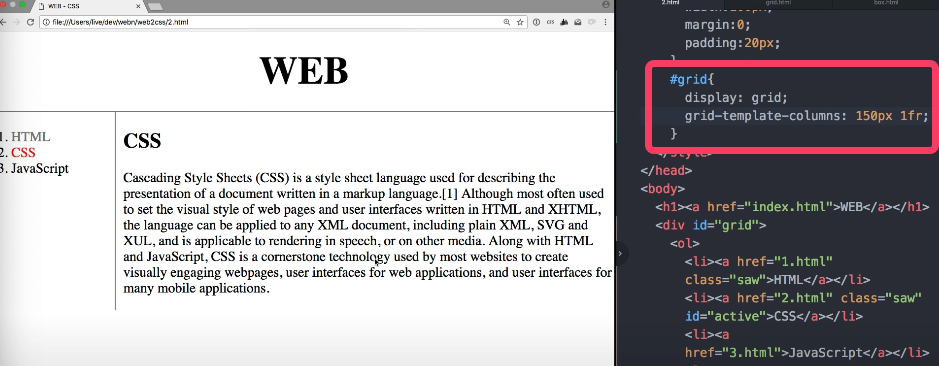Open the JavaScript link in the list
Image resolution: width=939 pixels, height=366 pixels.
(x=40, y=168)
